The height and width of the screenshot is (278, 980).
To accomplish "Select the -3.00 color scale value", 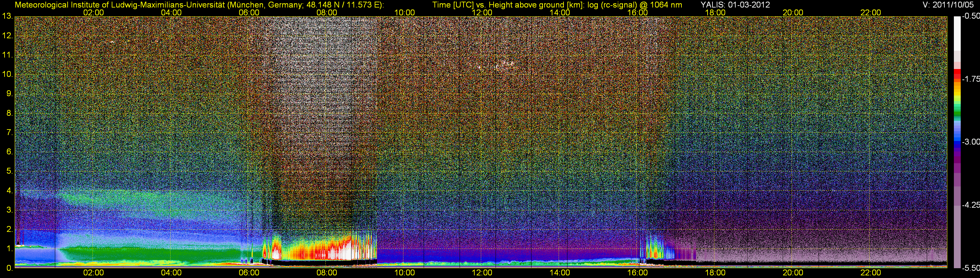I will pos(970,142).
